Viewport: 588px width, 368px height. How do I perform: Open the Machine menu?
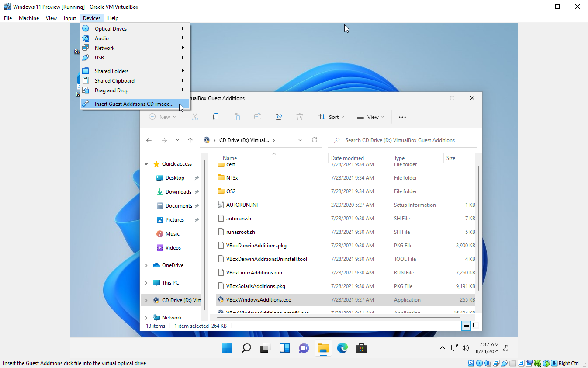click(29, 18)
